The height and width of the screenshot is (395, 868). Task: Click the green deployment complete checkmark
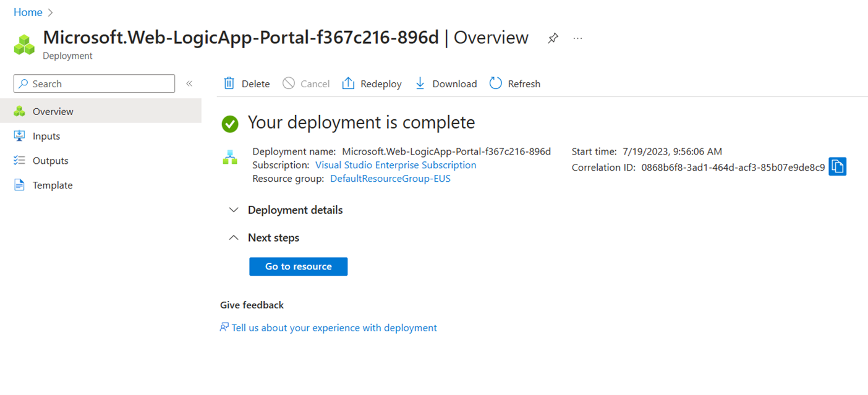(x=230, y=124)
